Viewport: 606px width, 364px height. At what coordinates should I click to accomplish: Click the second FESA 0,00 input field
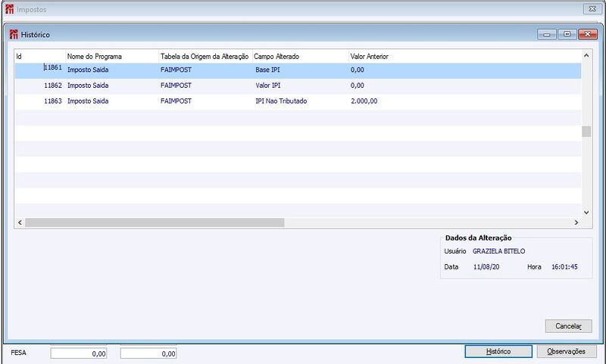click(x=148, y=353)
